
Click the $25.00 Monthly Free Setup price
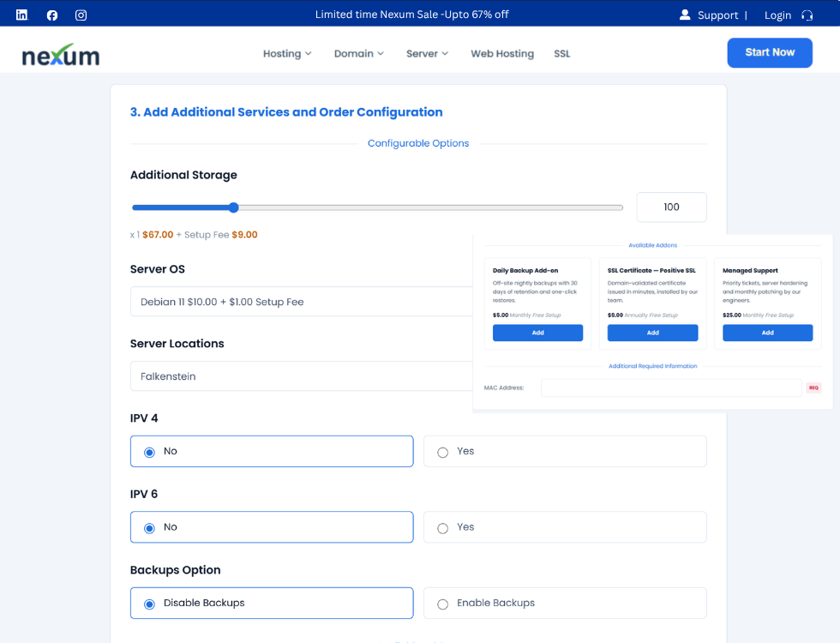(758, 315)
